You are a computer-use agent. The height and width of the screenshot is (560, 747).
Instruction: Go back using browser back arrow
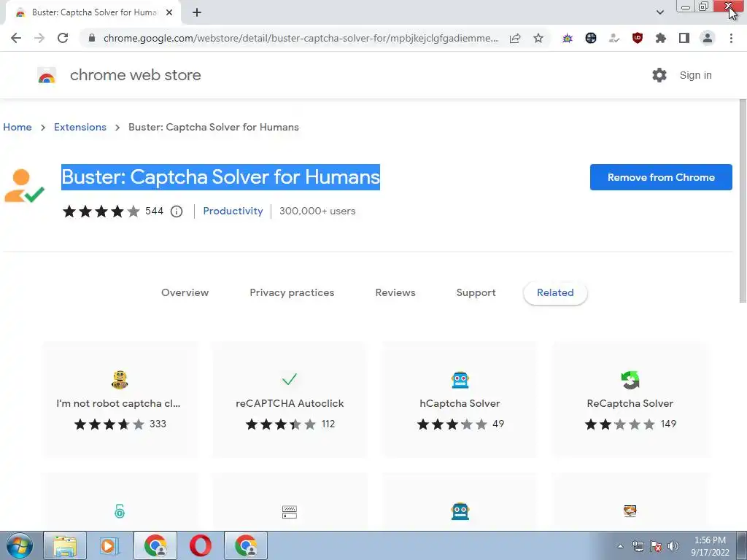click(x=16, y=38)
